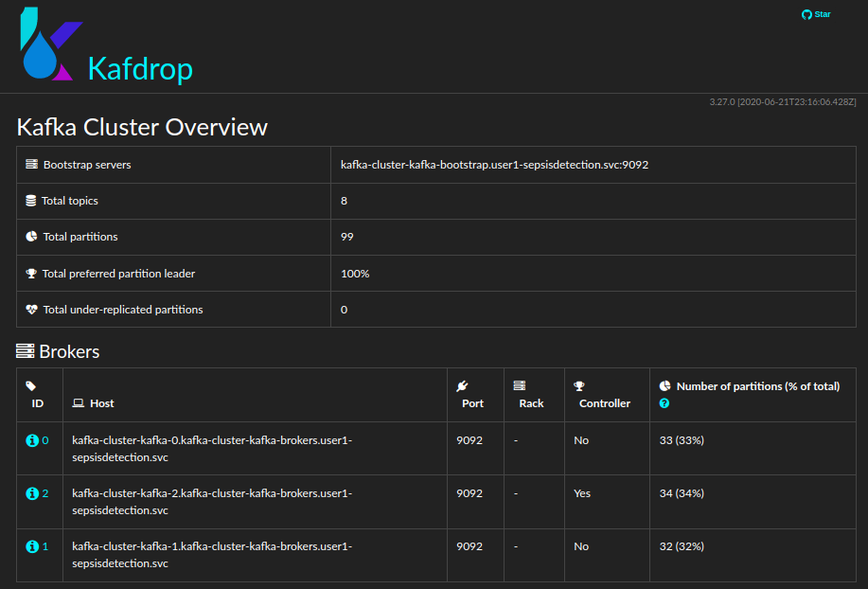The height and width of the screenshot is (589, 868).
Task: Click the kafka-cluster-kafka-0 host name
Action: (x=212, y=449)
